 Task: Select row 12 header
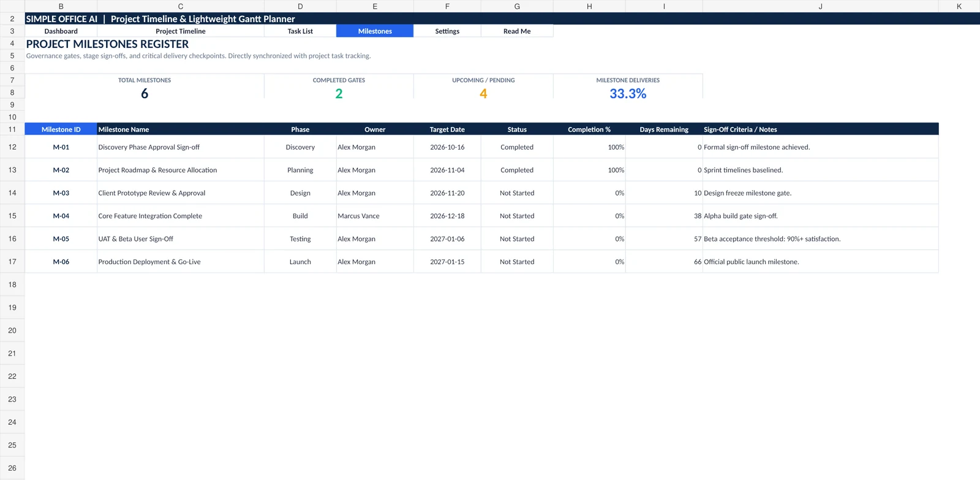(12, 147)
